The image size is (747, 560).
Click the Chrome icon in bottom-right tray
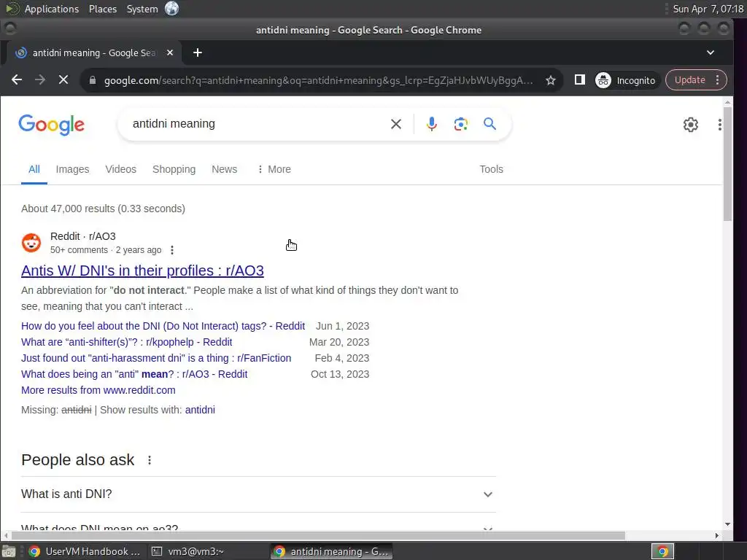[662, 551]
